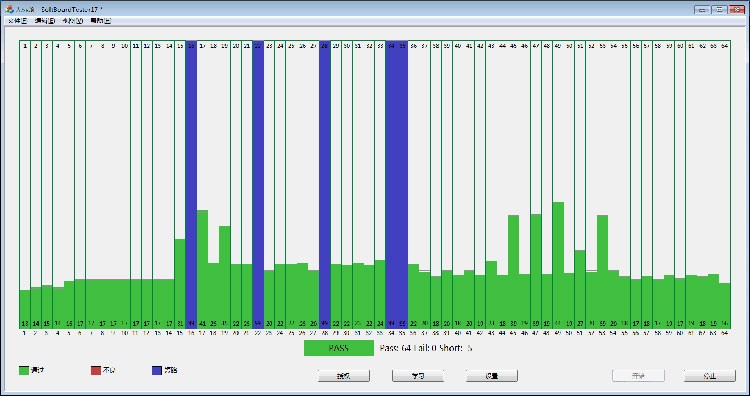This screenshot has height=396, width=750.
Task: Click the 停止 stop button
Action: pyautogui.click(x=710, y=376)
